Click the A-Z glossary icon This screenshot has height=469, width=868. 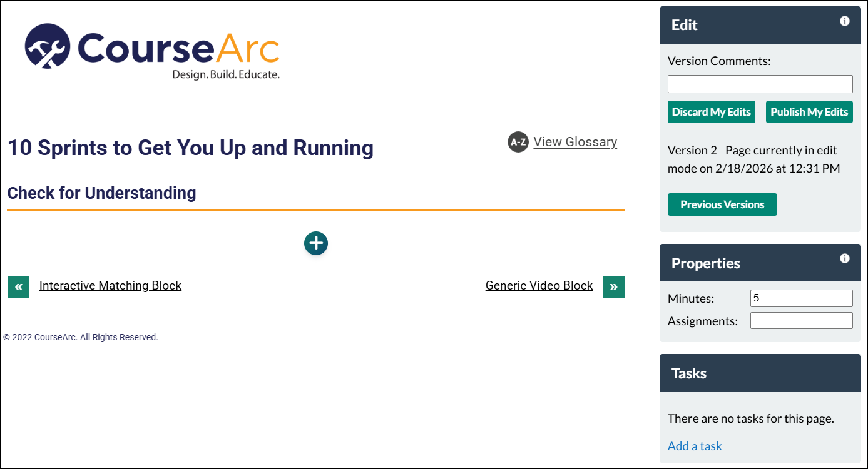[518, 142]
